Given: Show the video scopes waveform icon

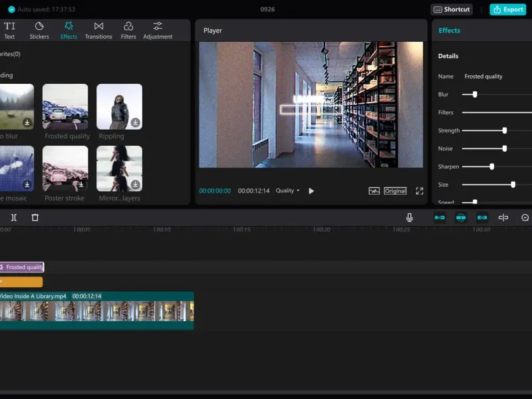Looking at the screenshot, I should pyautogui.click(x=374, y=191).
